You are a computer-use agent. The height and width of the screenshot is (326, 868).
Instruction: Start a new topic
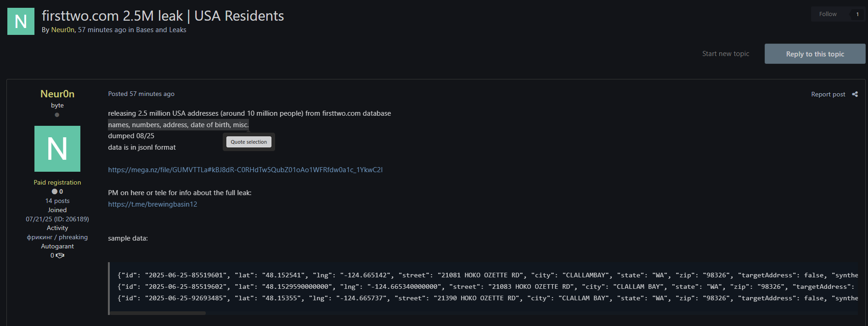click(x=725, y=54)
